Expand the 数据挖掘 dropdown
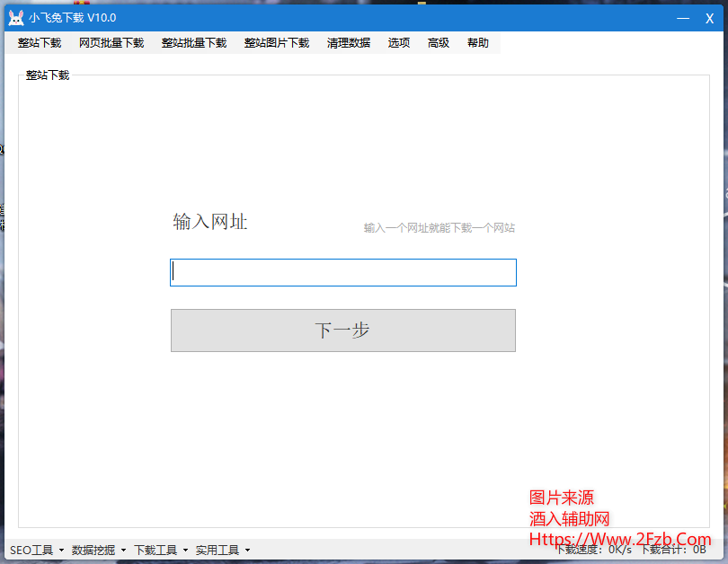The width and height of the screenshot is (728, 564). click(x=96, y=550)
